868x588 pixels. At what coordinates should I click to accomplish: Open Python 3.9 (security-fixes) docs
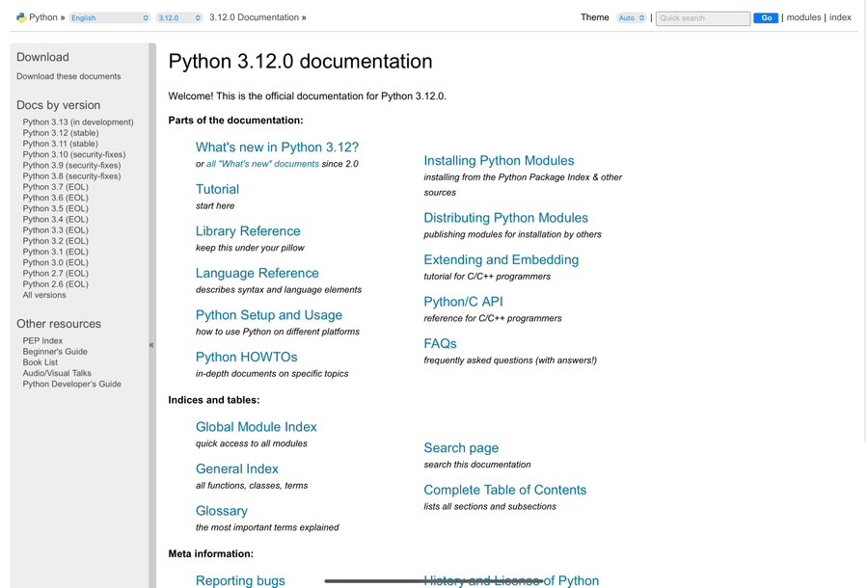[72, 166]
